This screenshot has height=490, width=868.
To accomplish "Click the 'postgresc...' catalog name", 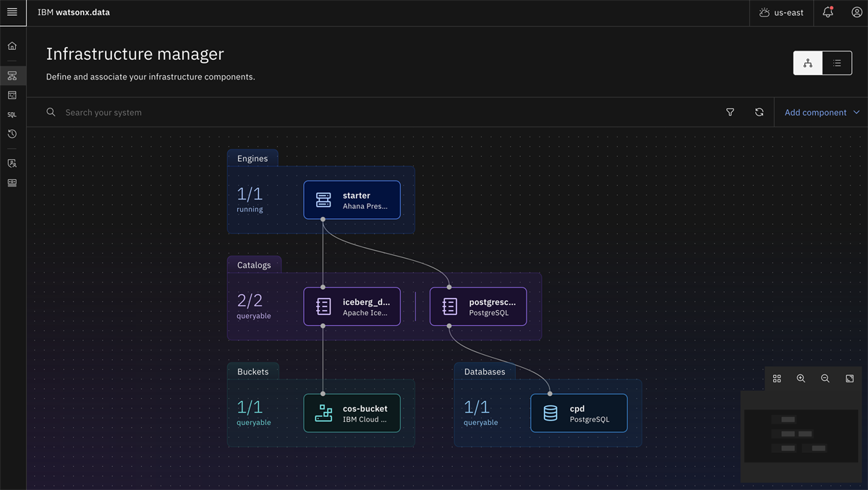I will pos(493,302).
